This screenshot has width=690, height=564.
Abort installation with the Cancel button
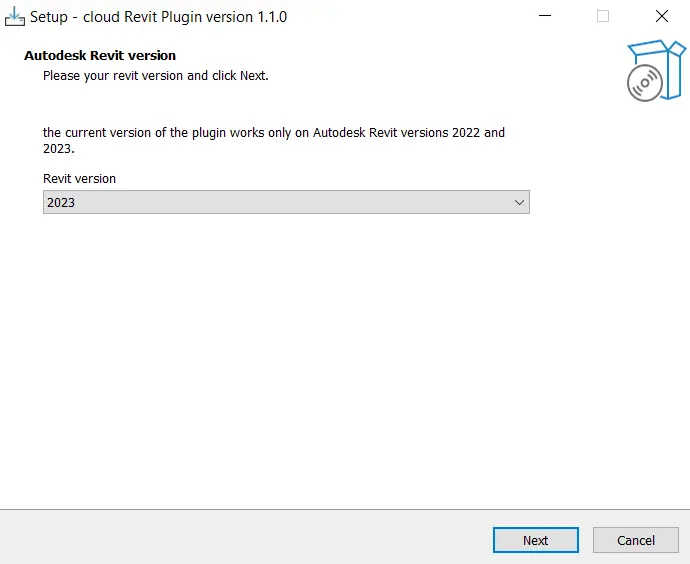click(x=635, y=540)
